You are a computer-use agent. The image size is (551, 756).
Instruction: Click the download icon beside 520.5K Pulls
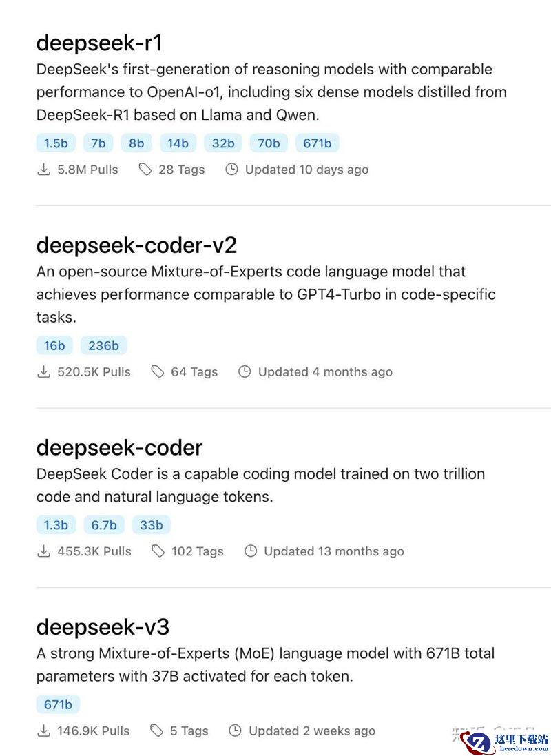coord(44,371)
